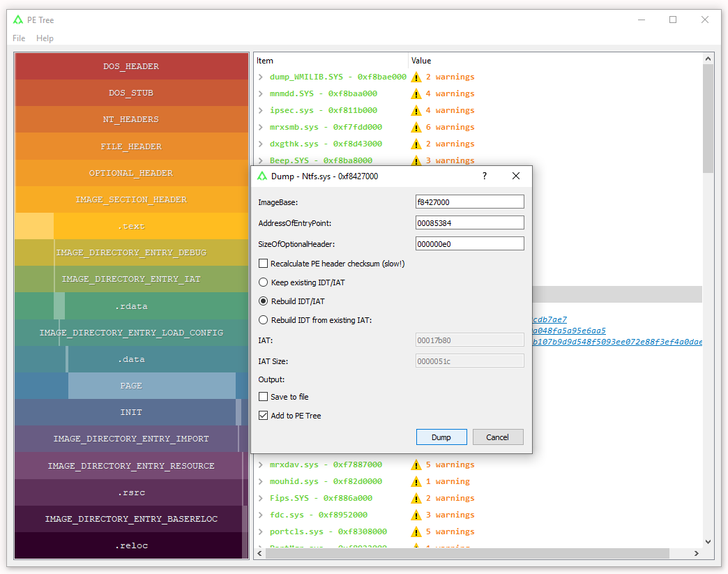Select the .rdata section block
Image resolution: width=728 pixels, height=574 pixels.
point(131,306)
